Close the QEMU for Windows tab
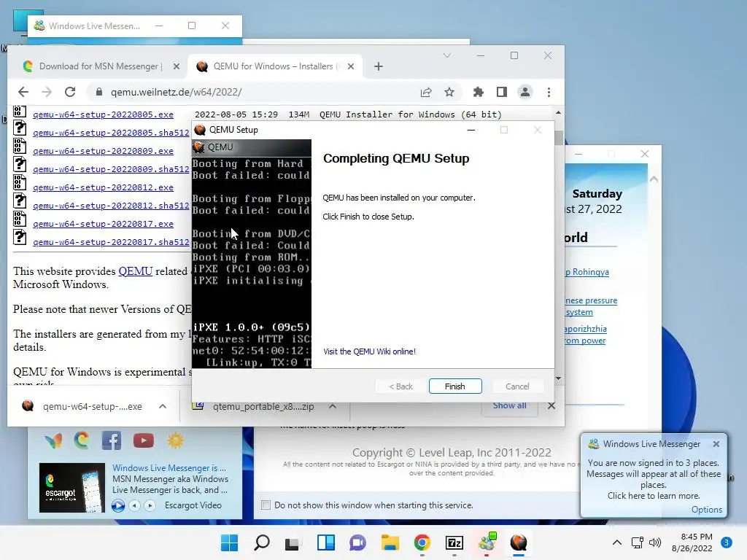This screenshot has height=560, width=747. (351, 66)
